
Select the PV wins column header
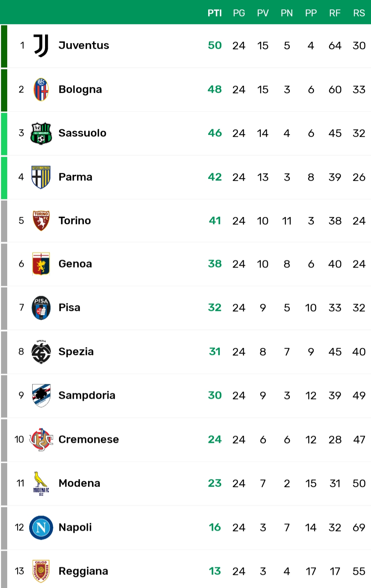(x=263, y=13)
